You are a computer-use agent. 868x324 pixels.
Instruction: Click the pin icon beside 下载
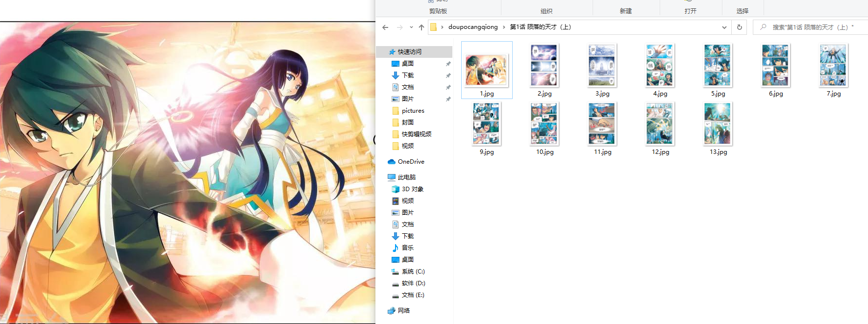coord(448,75)
